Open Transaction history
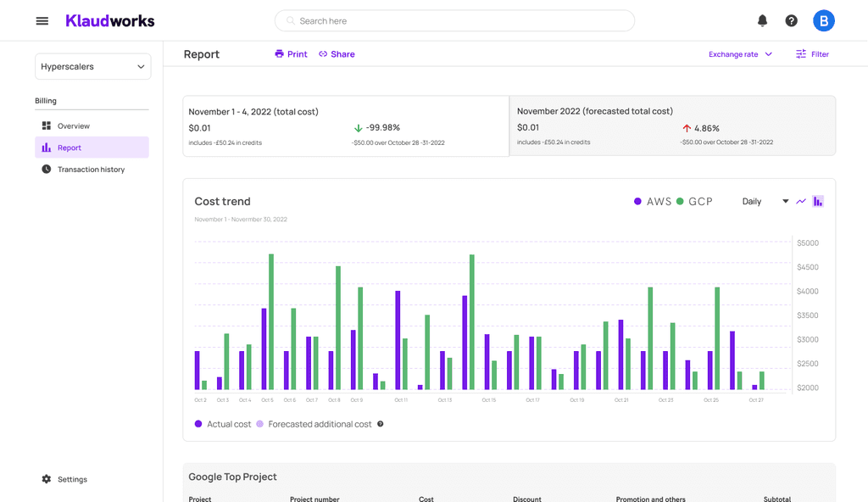The image size is (868, 502). pyautogui.click(x=92, y=169)
